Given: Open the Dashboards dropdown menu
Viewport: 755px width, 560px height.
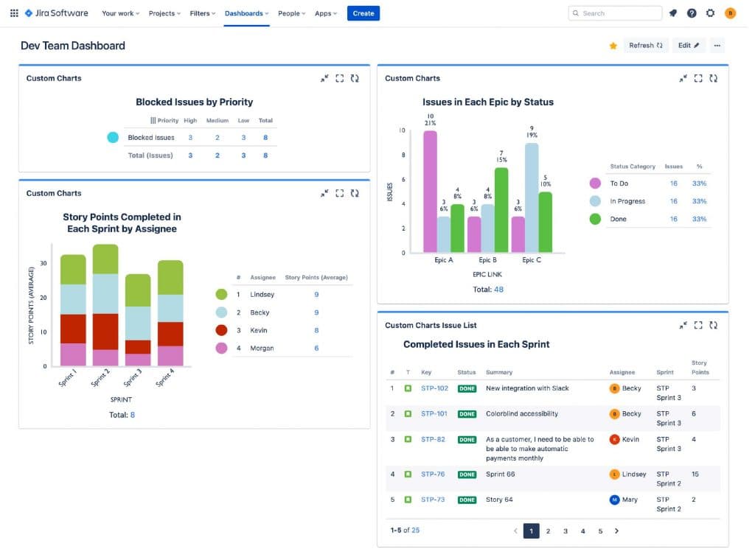Looking at the screenshot, I should [x=246, y=13].
